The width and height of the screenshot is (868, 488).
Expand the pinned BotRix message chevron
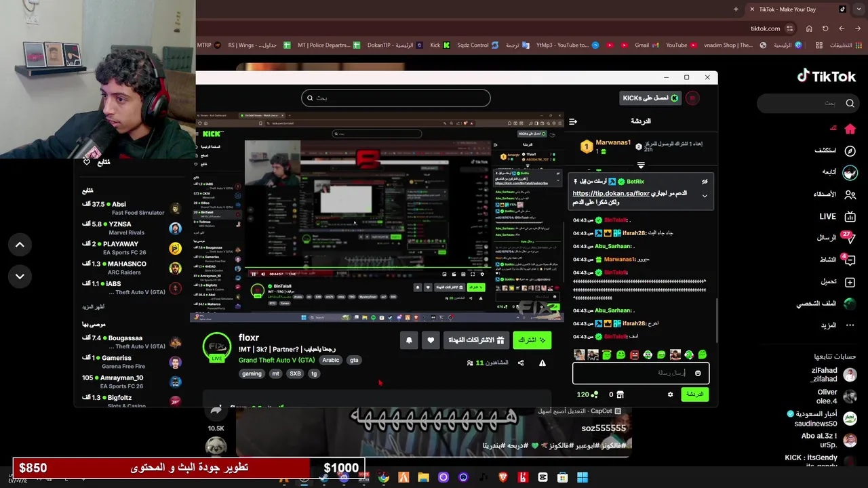[x=705, y=197]
